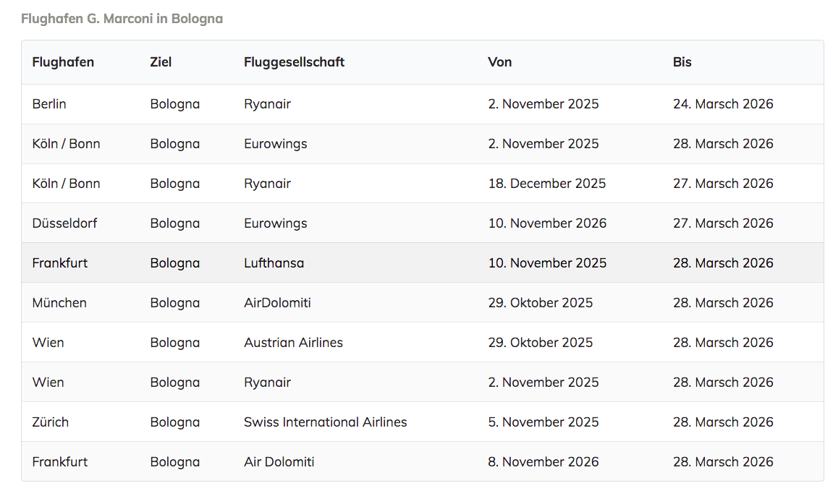
Task: Click the Flughafen column header
Action: click(63, 62)
